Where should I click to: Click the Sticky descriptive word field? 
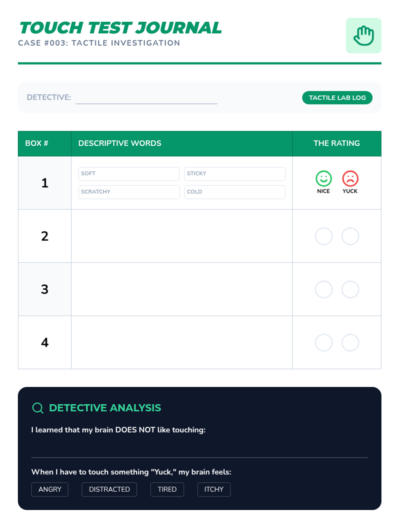tap(235, 174)
